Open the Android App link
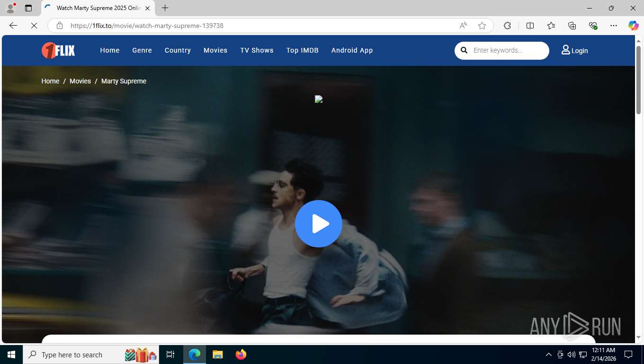Image resolution: width=644 pixels, height=364 pixels. click(x=352, y=50)
